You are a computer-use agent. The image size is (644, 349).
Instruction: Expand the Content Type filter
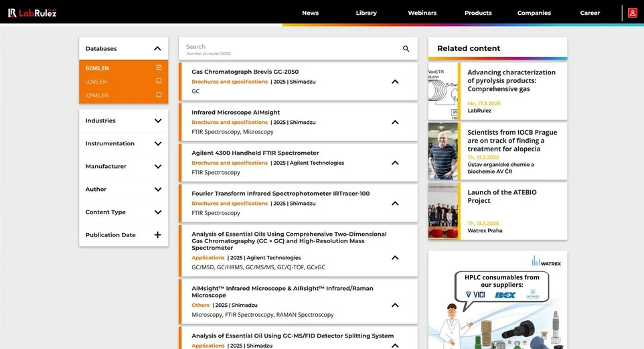tap(158, 212)
